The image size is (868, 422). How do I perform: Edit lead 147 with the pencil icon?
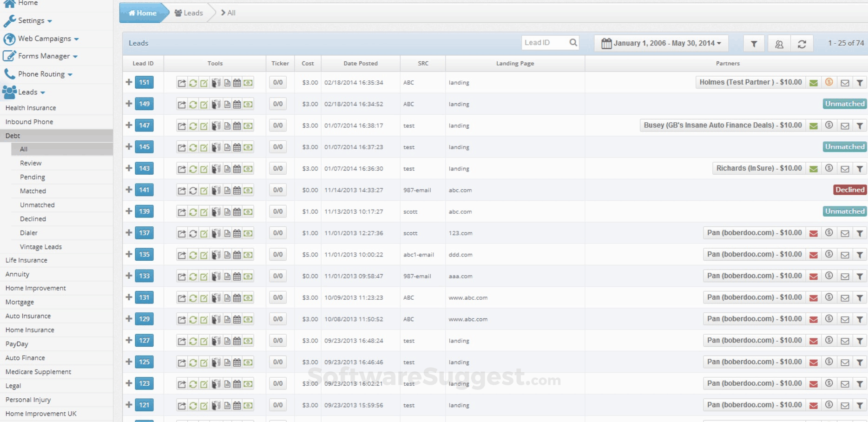point(204,125)
